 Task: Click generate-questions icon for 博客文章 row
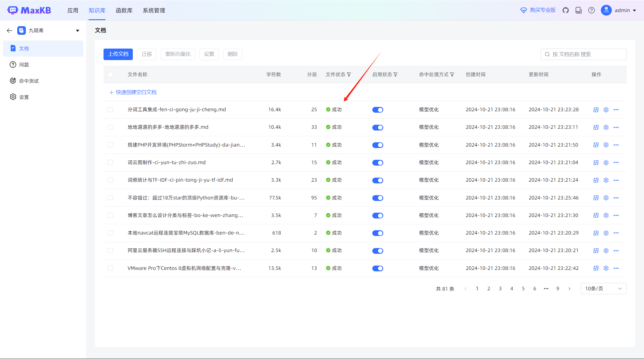(x=596, y=215)
